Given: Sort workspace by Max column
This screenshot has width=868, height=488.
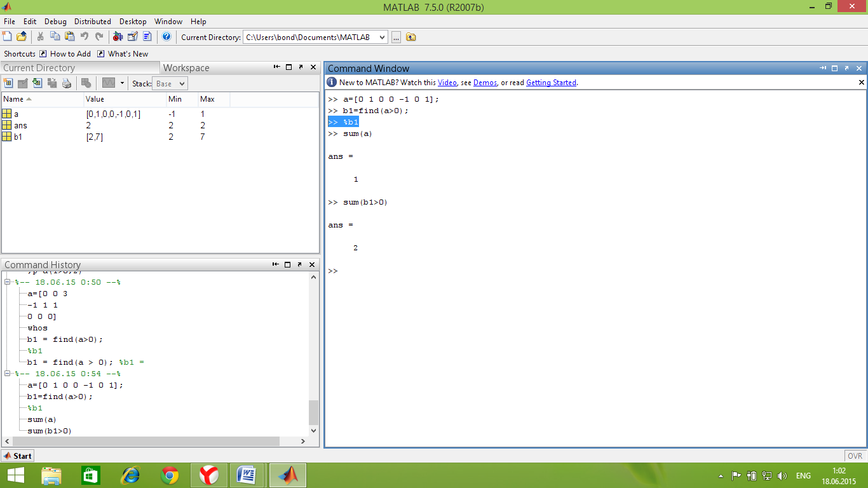Looking at the screenshot, I should point(214,99).
